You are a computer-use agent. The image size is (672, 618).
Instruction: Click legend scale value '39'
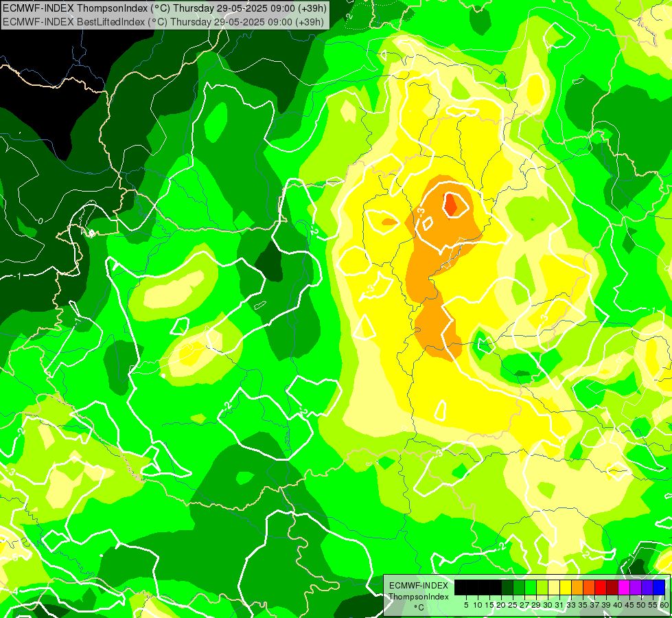tap(606, 605)
